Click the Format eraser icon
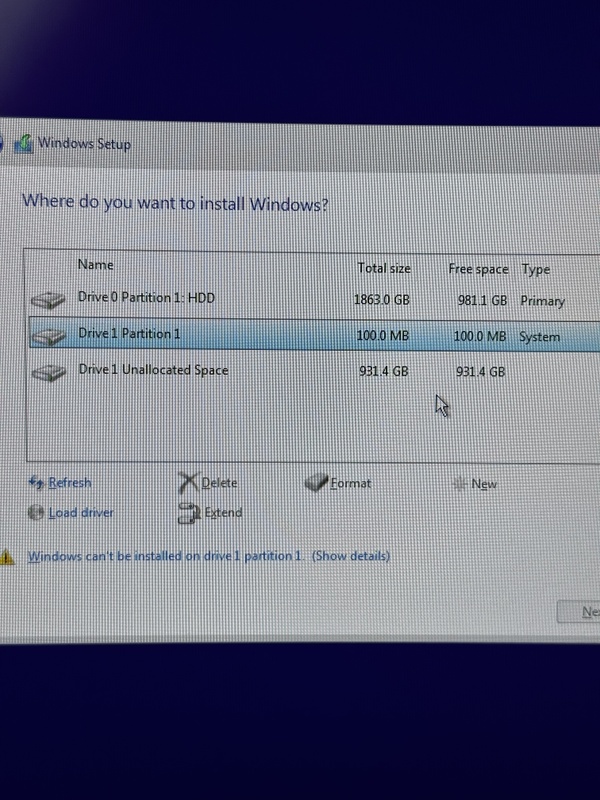 (316, 483)
